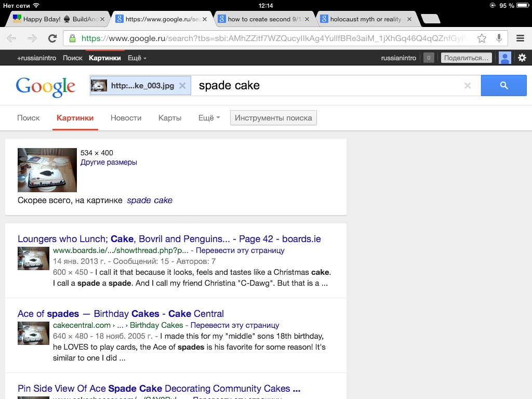Open the russianintro profile avatar

point(505,58)
